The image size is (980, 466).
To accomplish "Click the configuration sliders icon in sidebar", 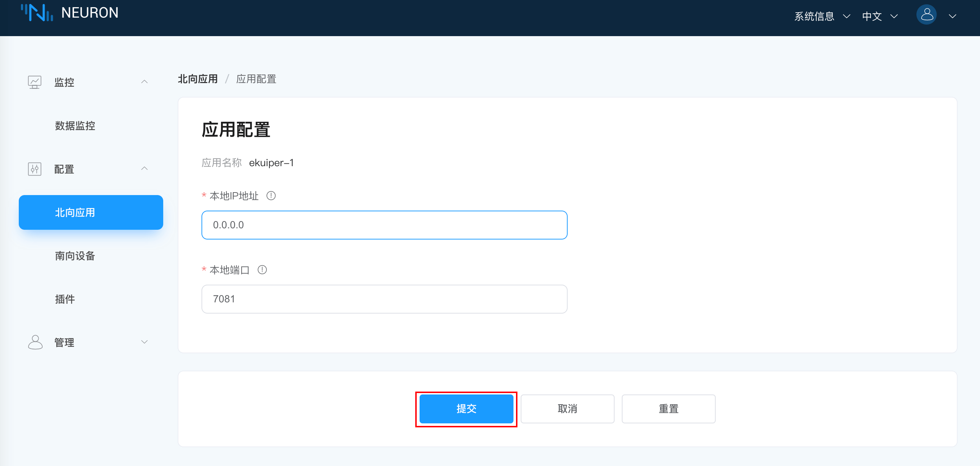I will coord(35,169).
